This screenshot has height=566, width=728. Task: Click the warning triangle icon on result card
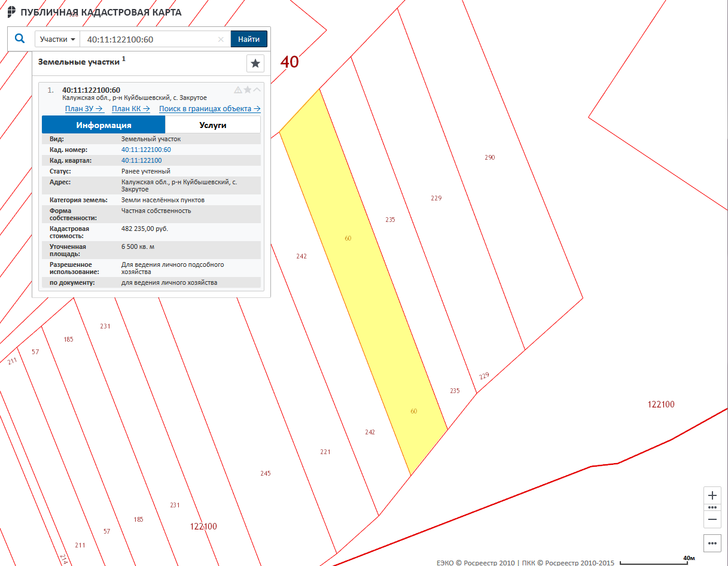[x=238, y=90]
